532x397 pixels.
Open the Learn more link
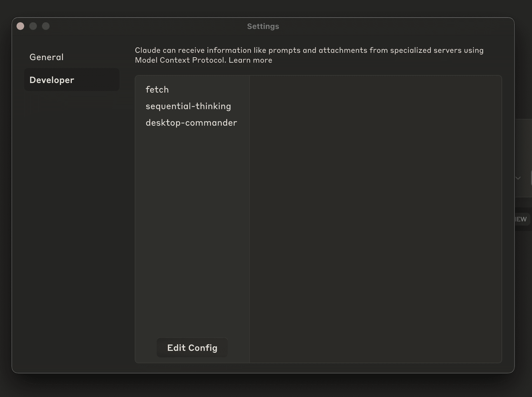tap(250, 60)
